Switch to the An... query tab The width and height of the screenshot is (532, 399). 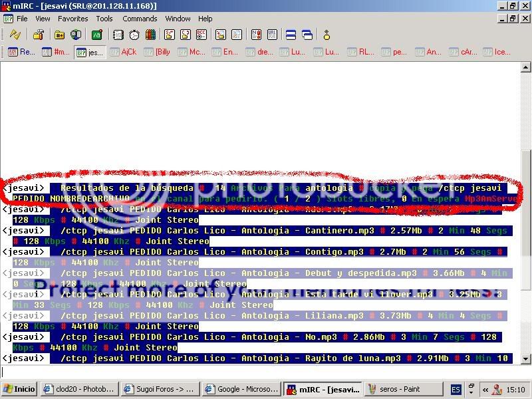pyautogui.click(x=429, y=52)
